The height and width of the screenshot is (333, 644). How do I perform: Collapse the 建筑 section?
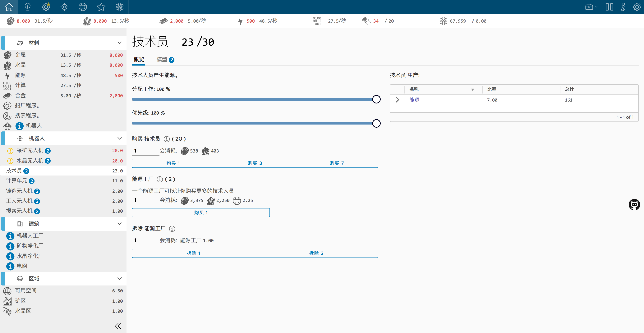pyautogui.click(x=119, y=224)
